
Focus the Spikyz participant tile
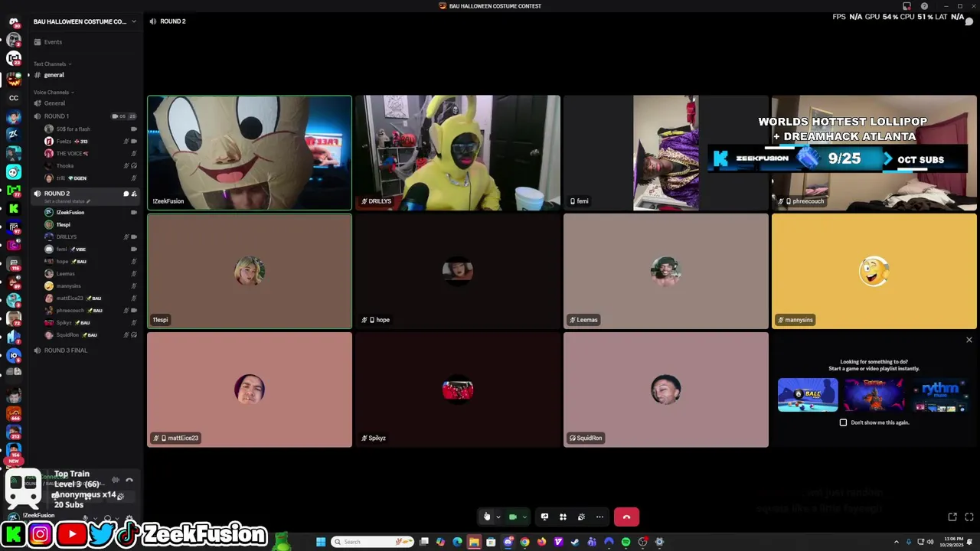(x=458, y=390)
